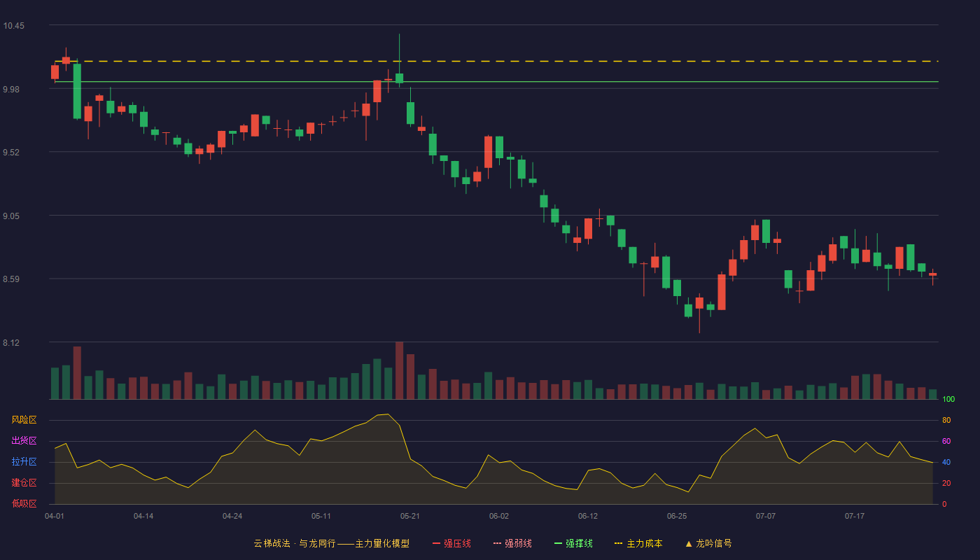
Task: Toggle the 龙吟信号 legend series
Action: (x=708, y=543)
